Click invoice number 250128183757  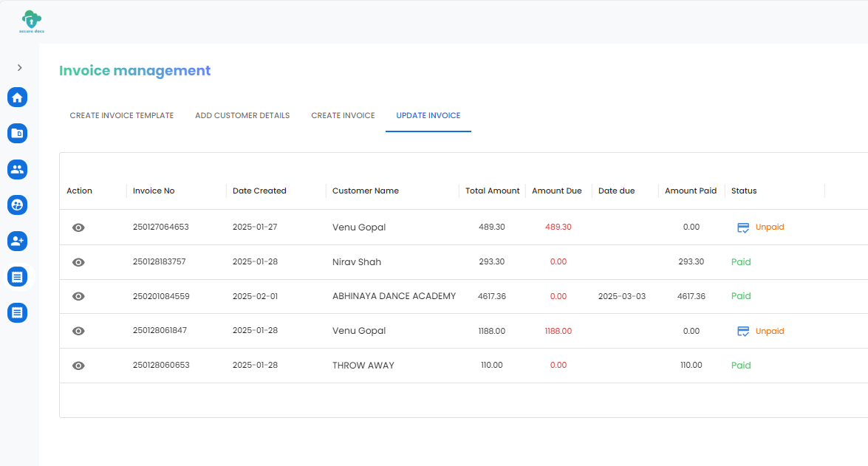(159, 261)
